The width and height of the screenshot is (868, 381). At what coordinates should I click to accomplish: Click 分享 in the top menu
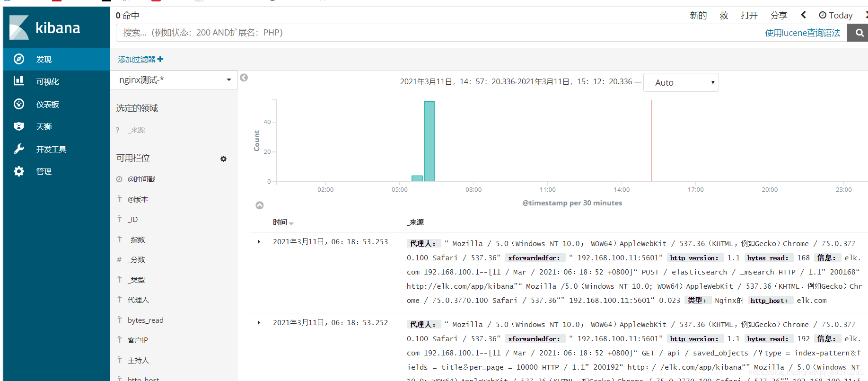point(779,16)
